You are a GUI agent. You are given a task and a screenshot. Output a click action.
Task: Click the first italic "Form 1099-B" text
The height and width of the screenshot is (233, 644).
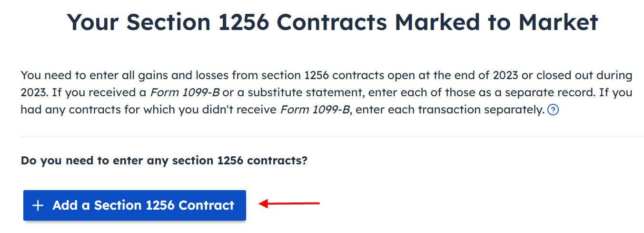pos(185,92)
